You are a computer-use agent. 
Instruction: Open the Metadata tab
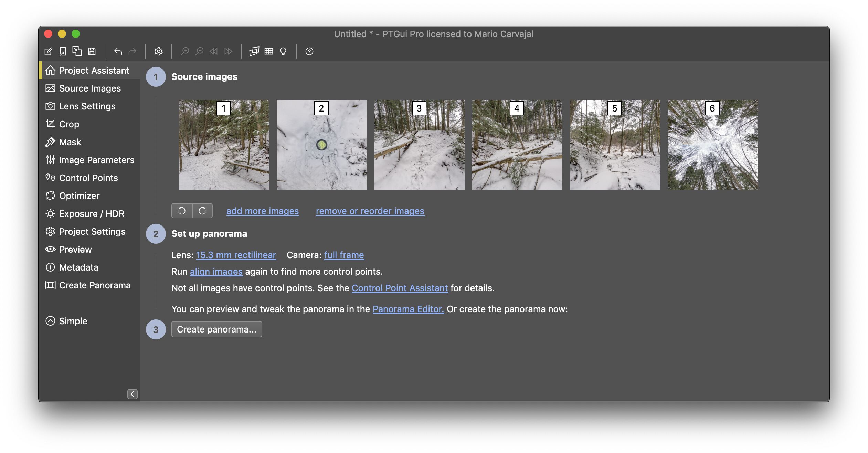90,267
